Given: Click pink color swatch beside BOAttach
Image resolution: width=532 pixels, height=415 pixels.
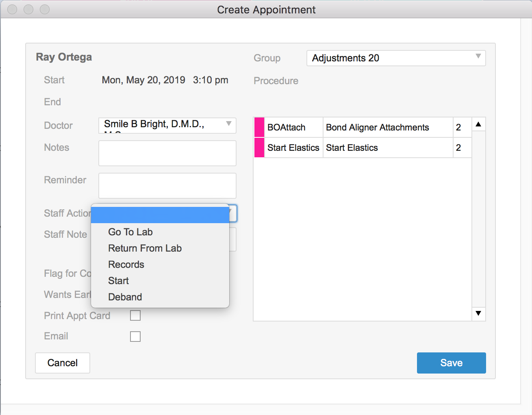Looking at the screenshot, I should pos(259,128).
